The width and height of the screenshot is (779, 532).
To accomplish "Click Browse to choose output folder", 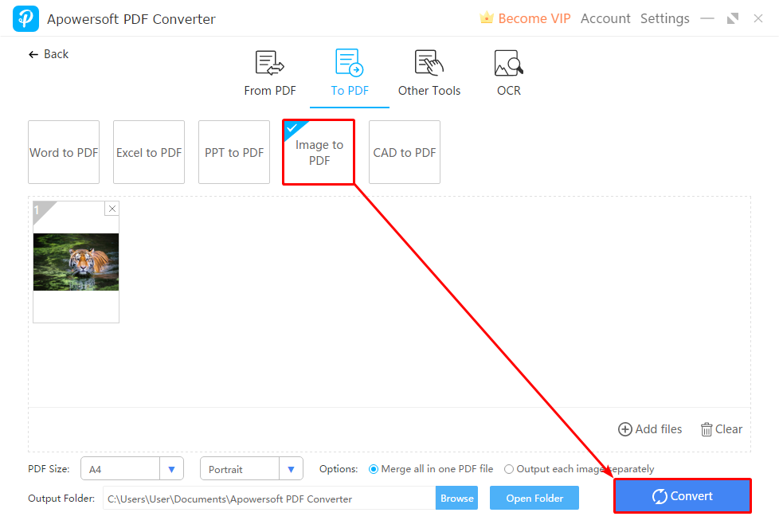I will tap(456, 499).
